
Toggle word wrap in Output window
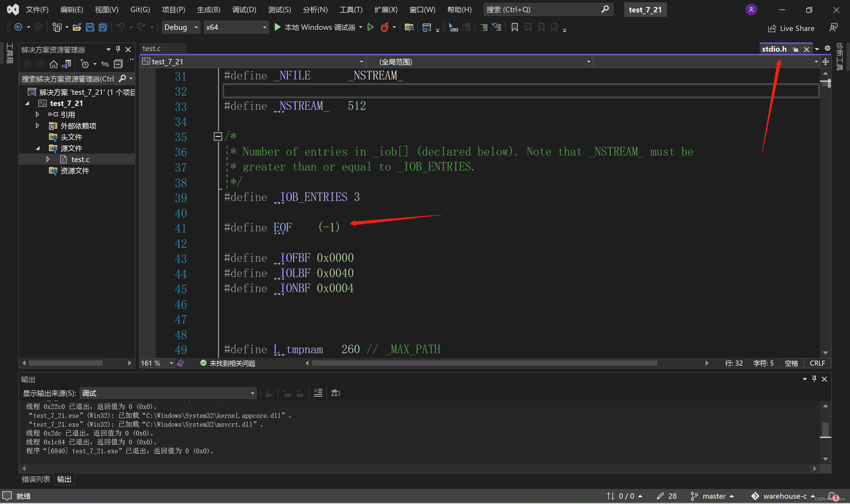[336, 393]
